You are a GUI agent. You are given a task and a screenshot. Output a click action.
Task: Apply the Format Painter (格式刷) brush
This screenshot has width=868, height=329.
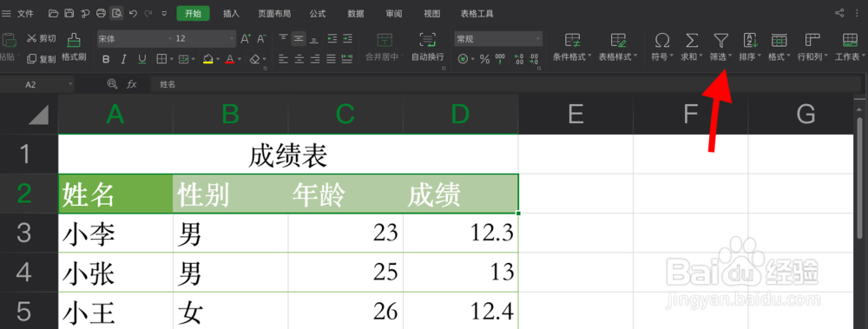[74, 47]
